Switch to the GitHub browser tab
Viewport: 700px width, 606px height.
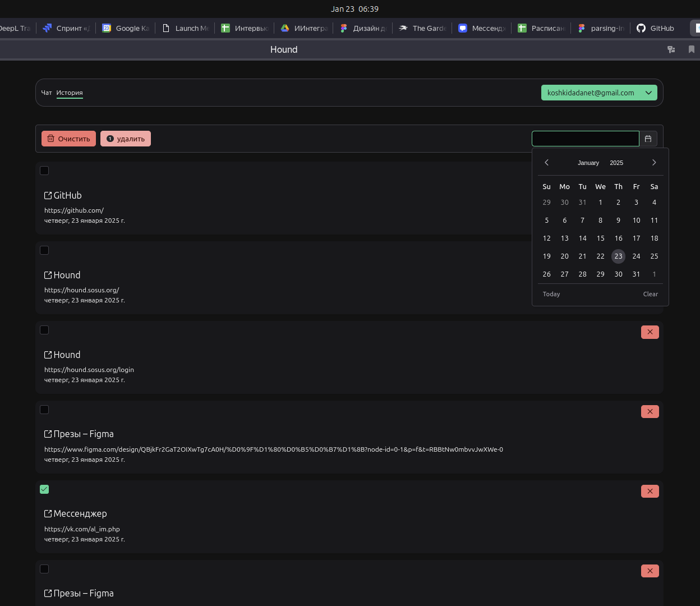655,28
